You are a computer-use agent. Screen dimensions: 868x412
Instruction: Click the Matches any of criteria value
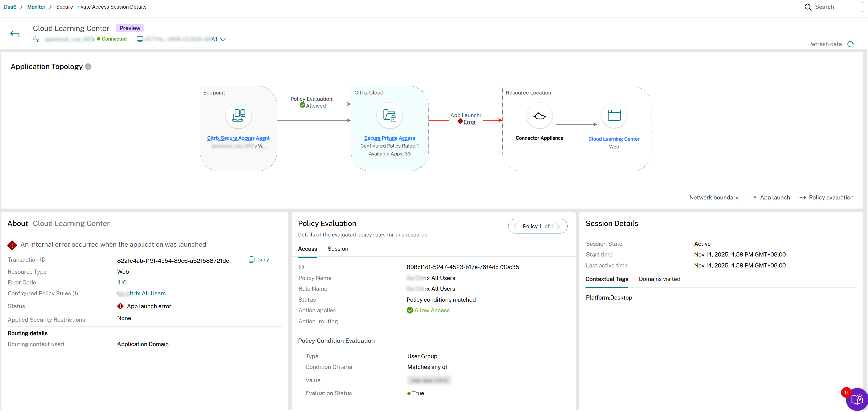pyautogui.click(x=427, y=367)
